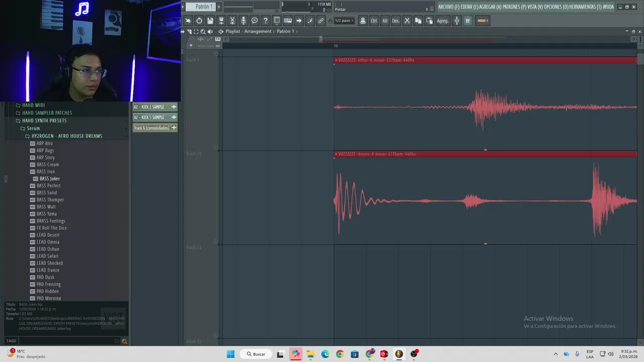Click the mixer fader icon
The height and width of the screenshot is (362, 644).
[x=457, y=21]
